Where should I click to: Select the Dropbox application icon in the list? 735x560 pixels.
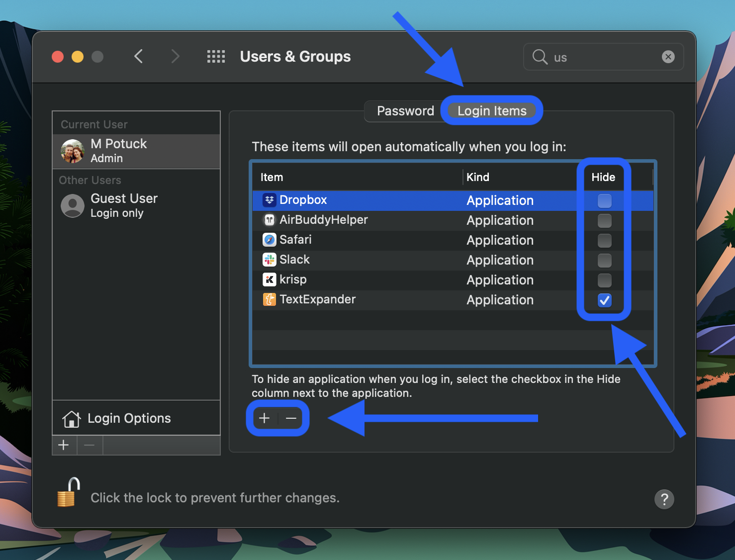tap(269, 200)
